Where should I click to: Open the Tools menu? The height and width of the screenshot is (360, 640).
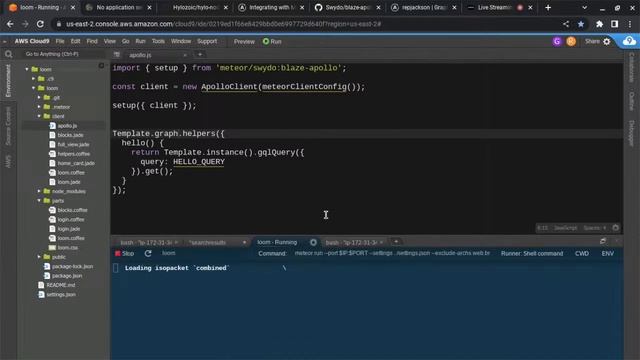pos(158,41)
